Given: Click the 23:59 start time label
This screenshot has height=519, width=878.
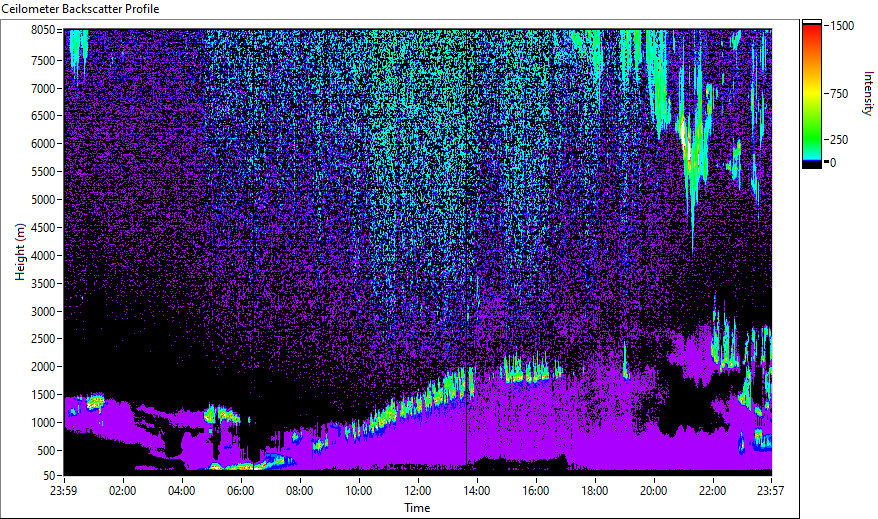Looking at the screenshot, I should pyautogui.click(x=64, y=491).
